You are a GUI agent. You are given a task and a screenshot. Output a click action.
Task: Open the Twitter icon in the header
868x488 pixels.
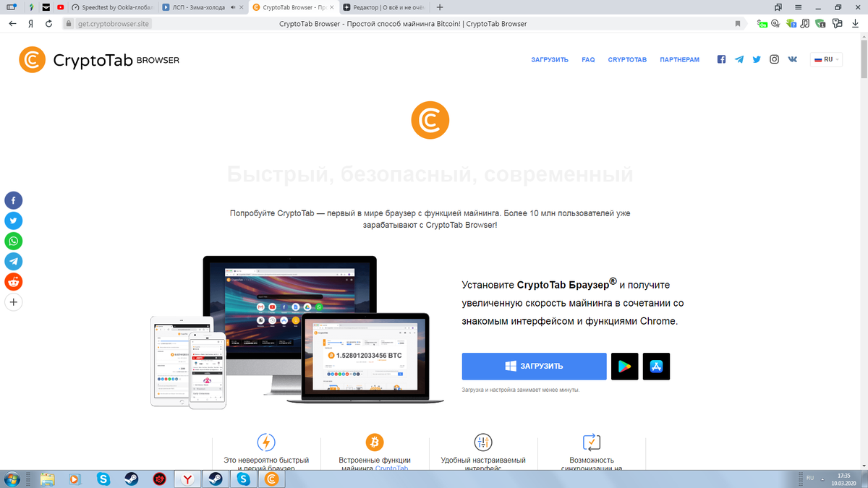757,59
